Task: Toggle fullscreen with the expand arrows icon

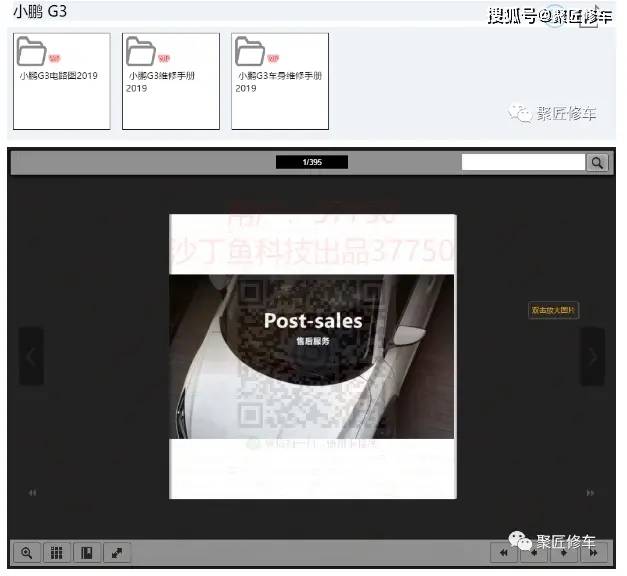Action: coord(117,553)
